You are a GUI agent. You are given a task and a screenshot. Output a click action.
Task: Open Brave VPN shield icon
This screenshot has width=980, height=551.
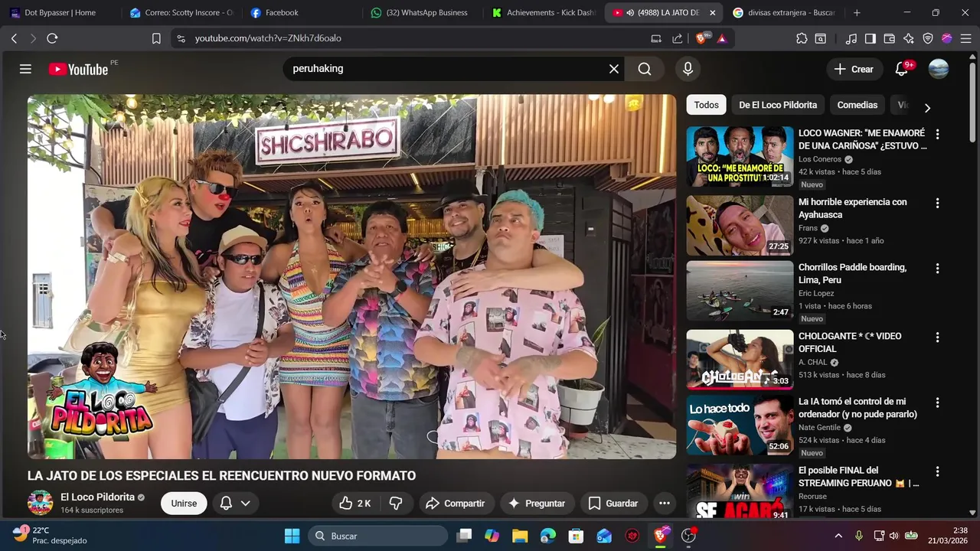928,38
